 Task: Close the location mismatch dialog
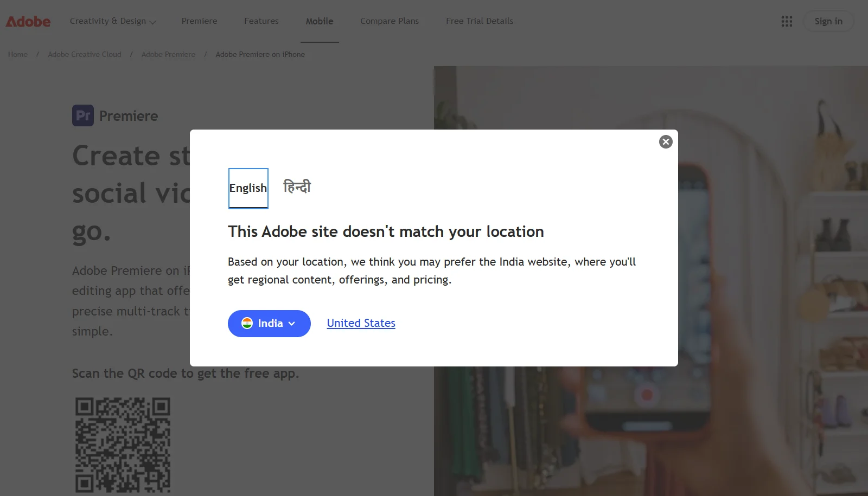(666, 141)
